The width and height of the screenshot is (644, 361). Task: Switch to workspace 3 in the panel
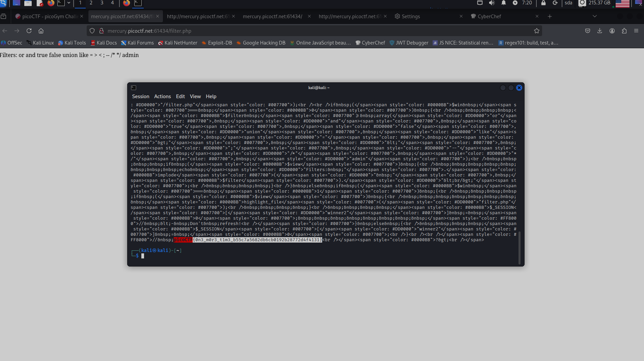click(x=102, y=3)
